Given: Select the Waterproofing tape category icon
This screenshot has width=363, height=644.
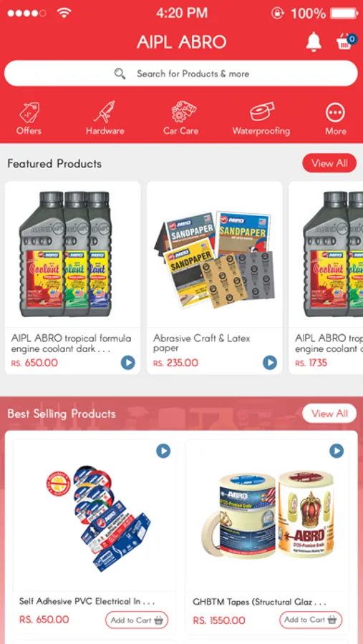Looking at the screenshot, I should (x=261, y=112).
